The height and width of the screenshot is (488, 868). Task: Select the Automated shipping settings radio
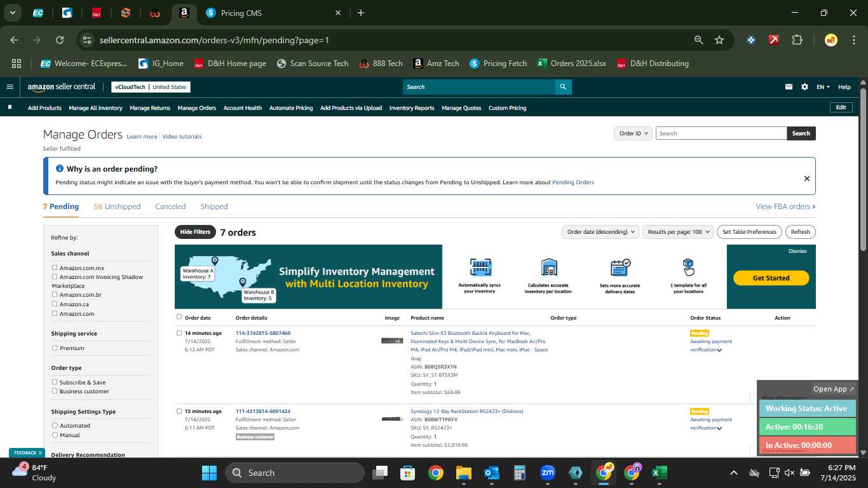coord(55,425)
